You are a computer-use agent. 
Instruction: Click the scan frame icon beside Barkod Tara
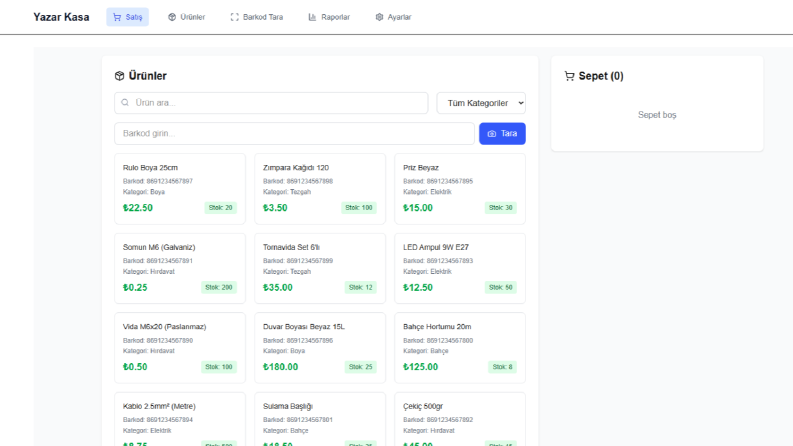tap(235, 17)
